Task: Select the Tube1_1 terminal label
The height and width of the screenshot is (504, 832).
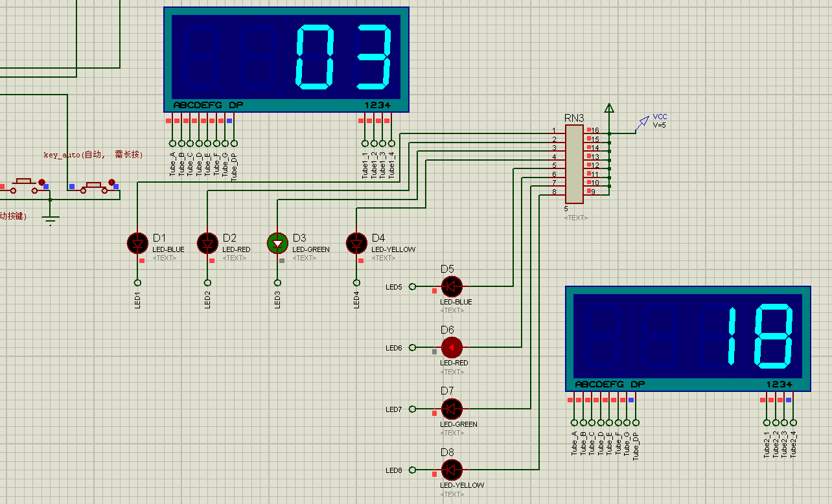Action: [365, 165]
